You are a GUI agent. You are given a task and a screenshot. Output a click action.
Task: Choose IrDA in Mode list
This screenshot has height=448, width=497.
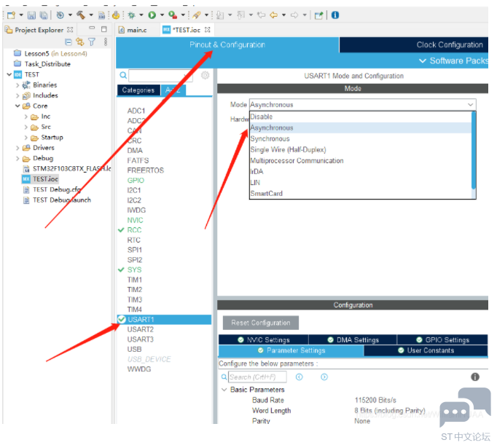point(361,171)
